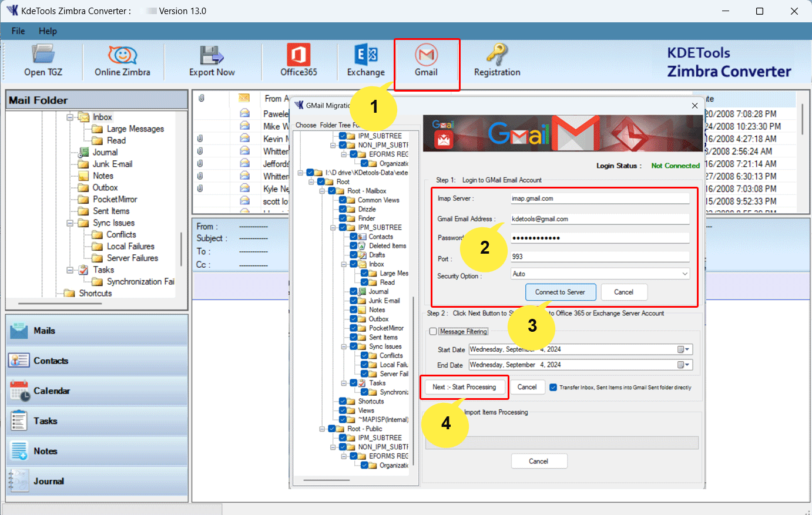The height and width of the screenshot is (515, 812).
Task: Enable the Message Filtering checkbox
Action: point(433,332)
